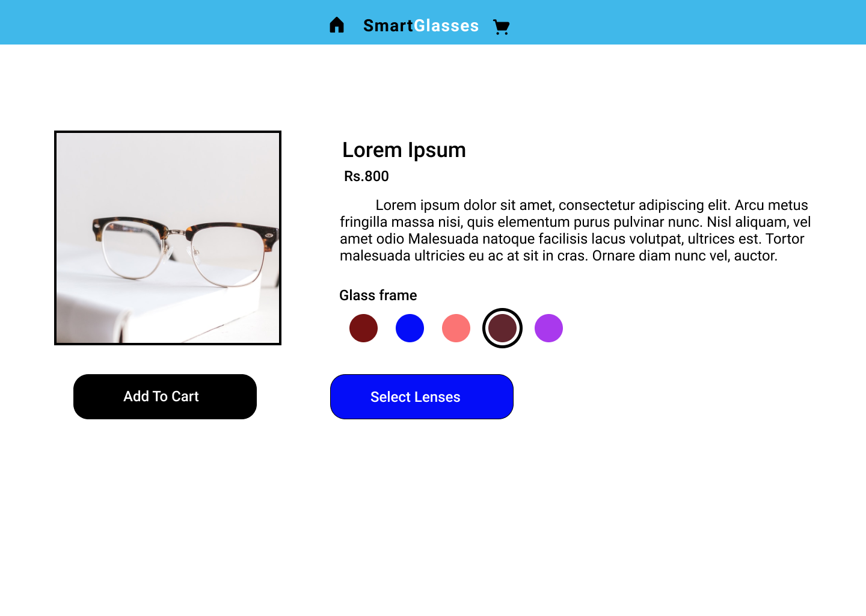The width and height of the screenshot is (866, 616).
Task: Click the currently selected maroon frame color
Action: [502, 328]
